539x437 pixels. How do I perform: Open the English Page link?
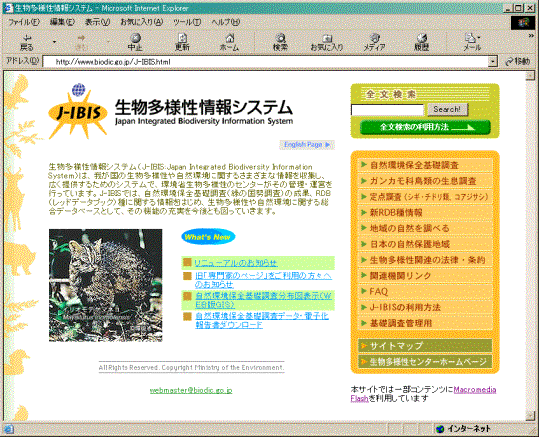tap(307, 145)
